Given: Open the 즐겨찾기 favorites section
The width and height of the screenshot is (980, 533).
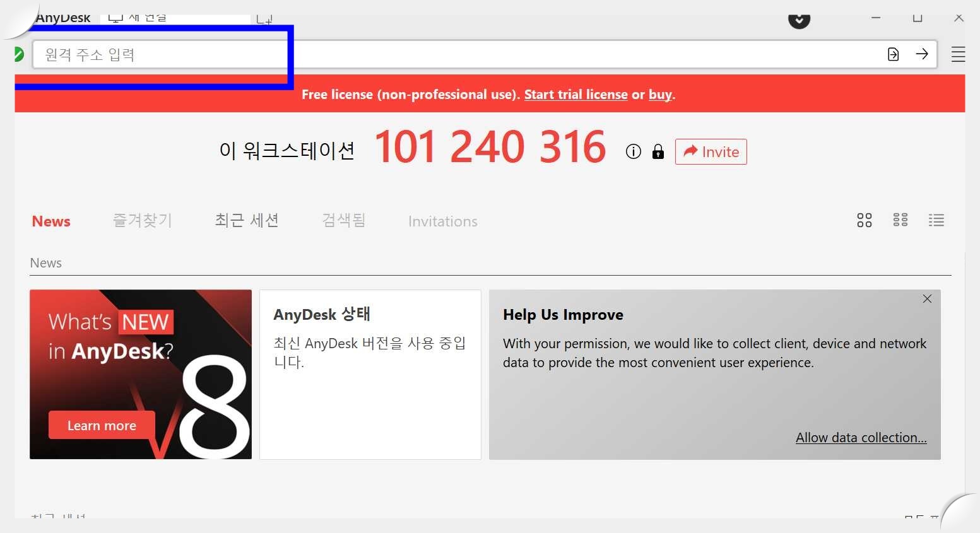Looking at the screenshot, I should coord(142,220).
